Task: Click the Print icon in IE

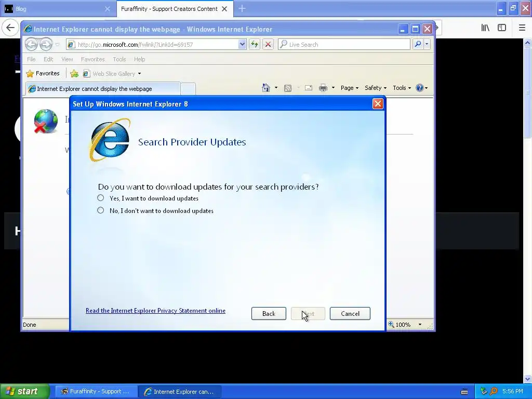Action: point(323,88)
